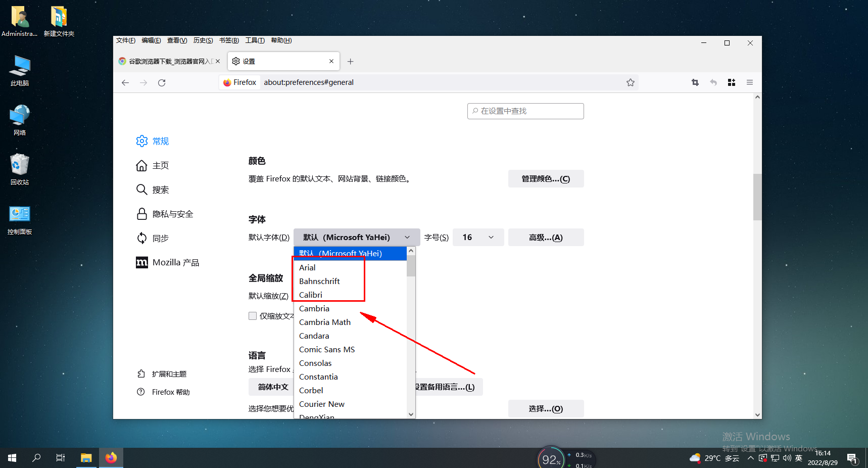Image resolution: width=868 pixels, height=468 pixels.
Task: Click the 简体中文 language button
Action: click(271, 387)
